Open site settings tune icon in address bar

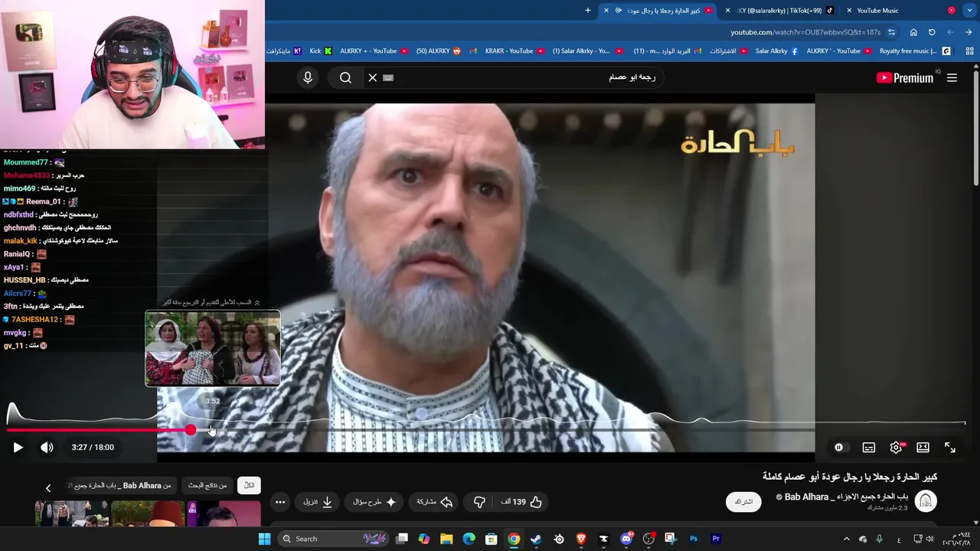coord(892,32)
